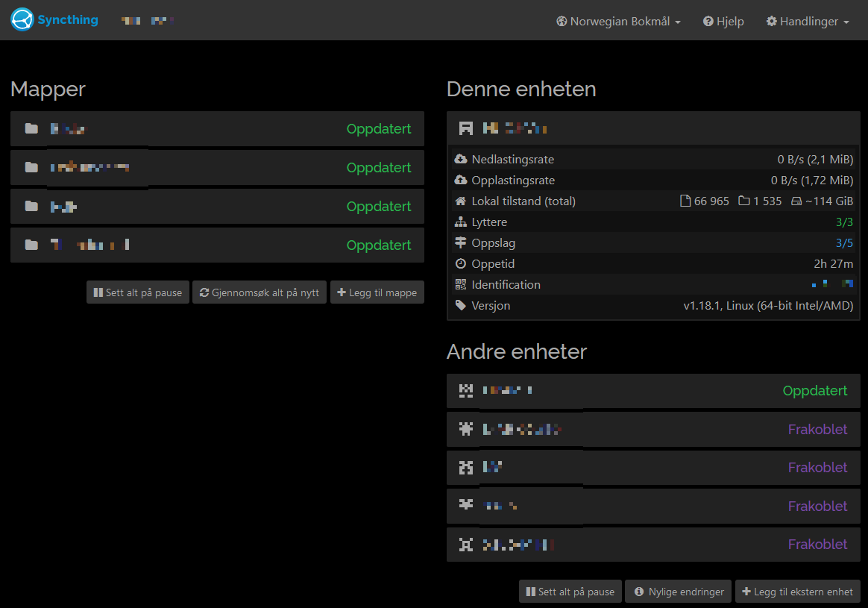This screenshot has width=868, height=608.
Task: Open the Norwegian Bokmål language dropdown
Action: (x=618, y=22)
